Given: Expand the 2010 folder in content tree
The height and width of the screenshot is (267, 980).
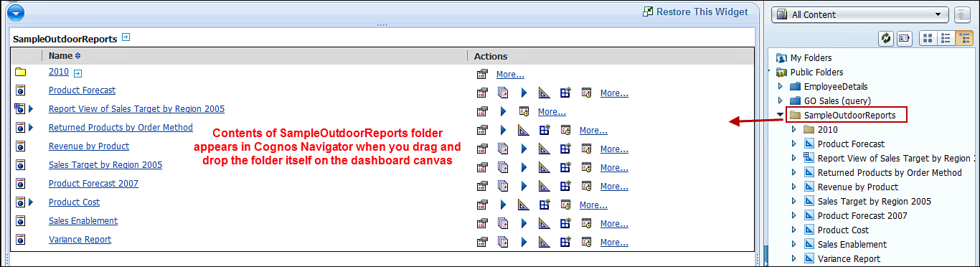Looking at the screenshot, I should (794, 129).
